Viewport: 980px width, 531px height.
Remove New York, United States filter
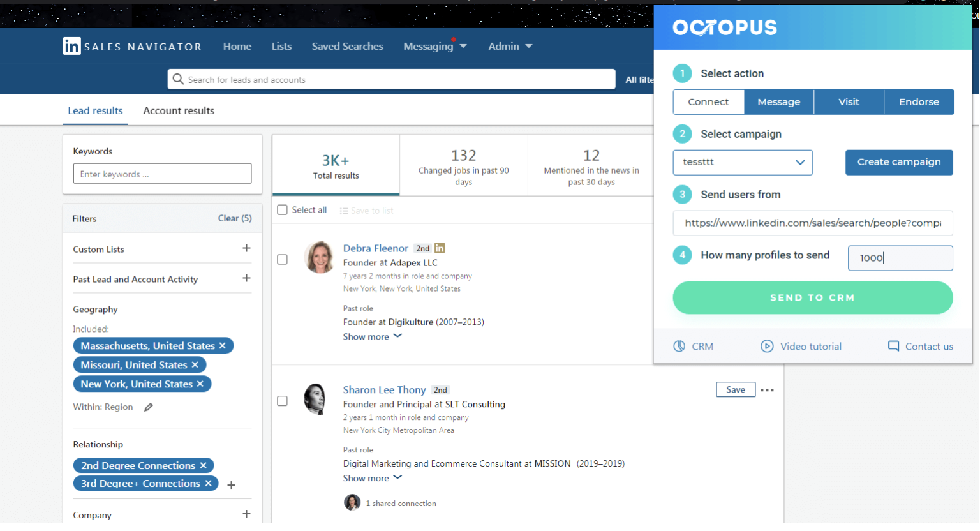pos(200,384)
